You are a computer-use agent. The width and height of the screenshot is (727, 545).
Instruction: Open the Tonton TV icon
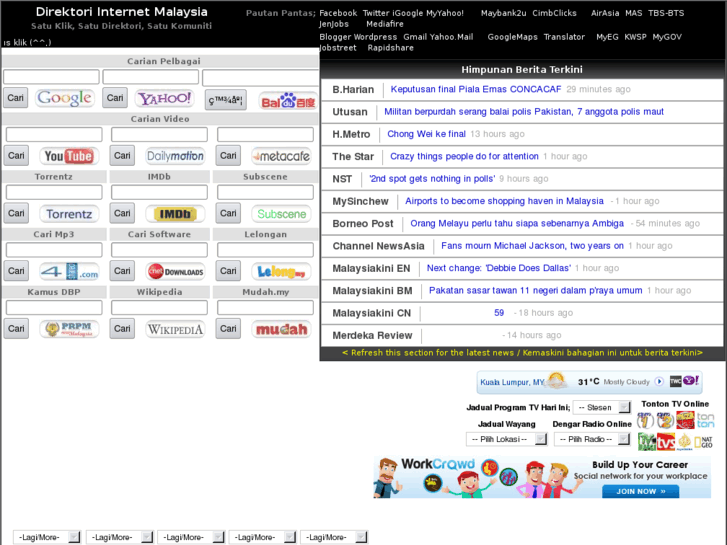[x=705, y=420]
